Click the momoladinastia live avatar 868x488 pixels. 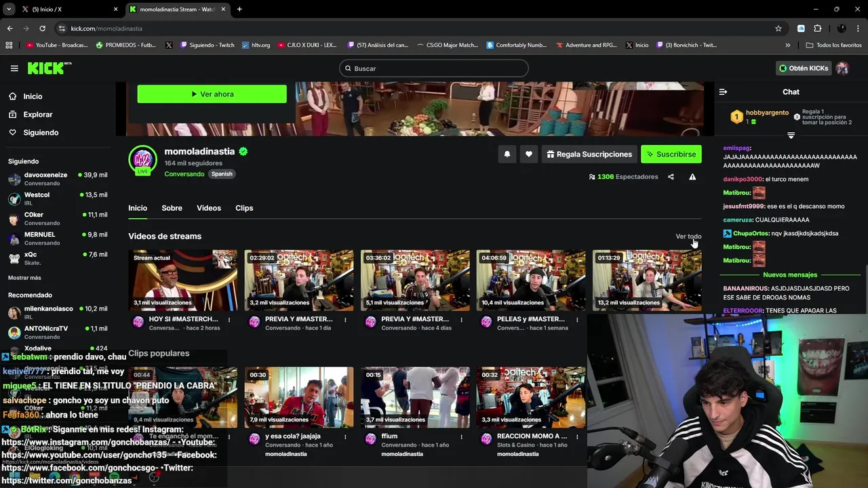(142, 160)
